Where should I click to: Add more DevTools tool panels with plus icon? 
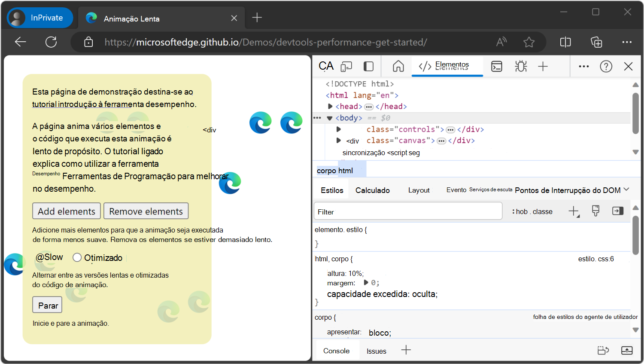point(543,66)
